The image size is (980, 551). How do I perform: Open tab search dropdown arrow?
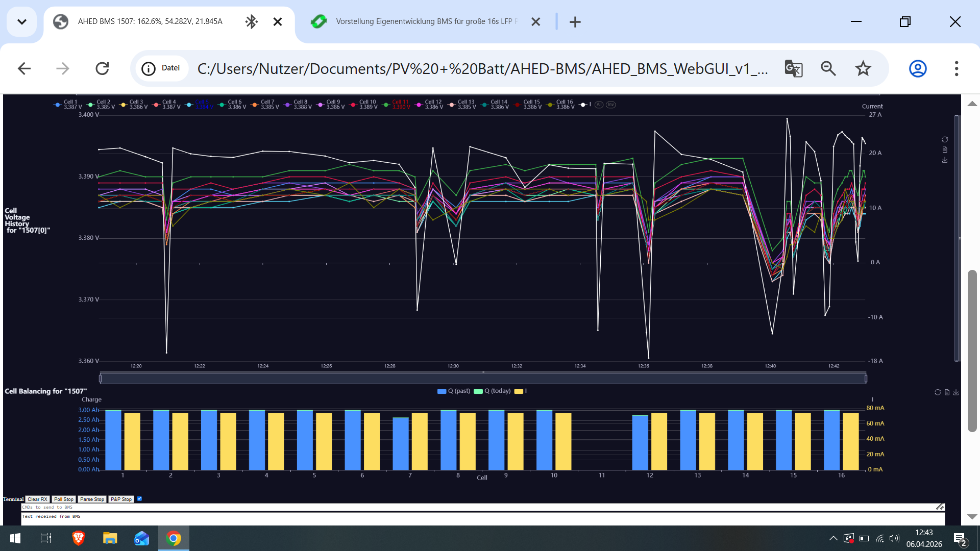pyautogui.click(x=21, y=21)
